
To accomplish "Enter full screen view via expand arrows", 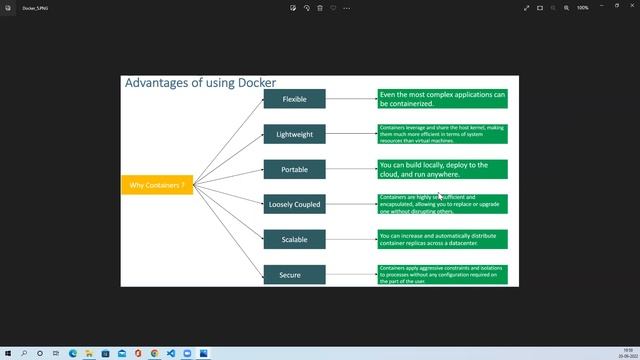I will click(527, 8).
